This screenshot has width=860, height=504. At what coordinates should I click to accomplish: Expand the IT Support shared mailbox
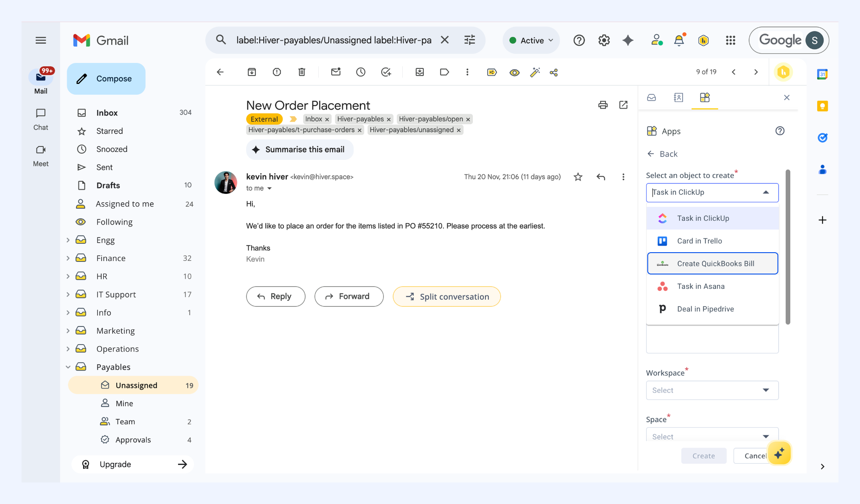tap(68, 295)
